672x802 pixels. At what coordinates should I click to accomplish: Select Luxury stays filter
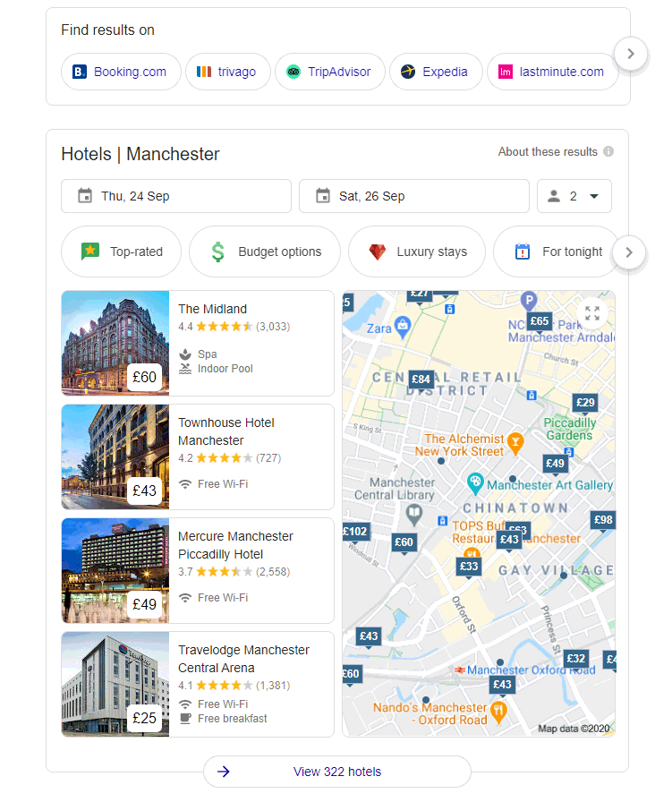pos(417,252)
